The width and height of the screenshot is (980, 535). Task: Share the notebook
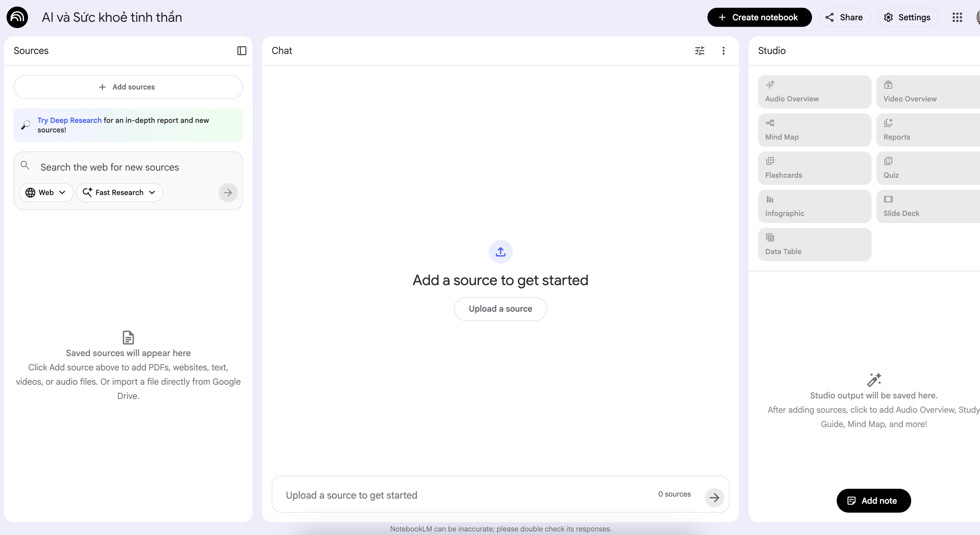[844, 17]
